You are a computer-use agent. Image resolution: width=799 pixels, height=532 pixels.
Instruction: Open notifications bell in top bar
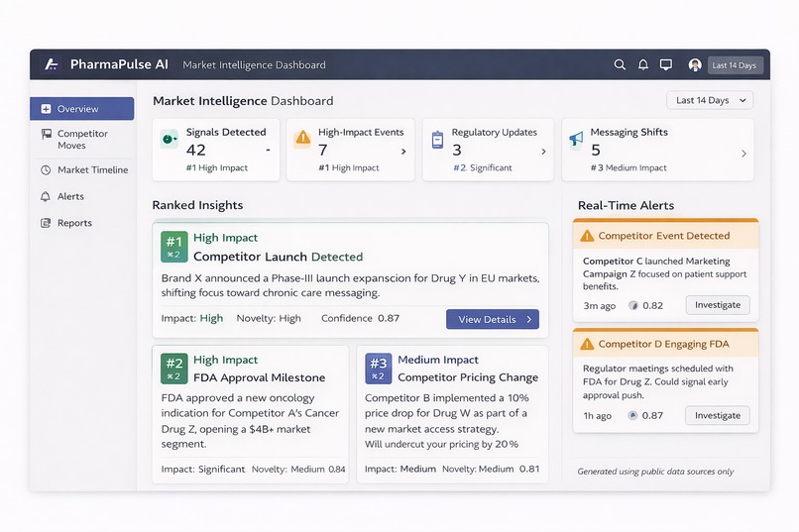(x=643, y=64)
